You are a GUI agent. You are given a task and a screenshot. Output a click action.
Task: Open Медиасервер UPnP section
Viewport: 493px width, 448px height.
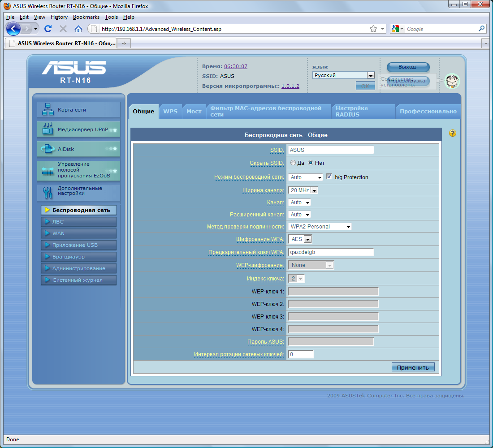click(78, 129)
